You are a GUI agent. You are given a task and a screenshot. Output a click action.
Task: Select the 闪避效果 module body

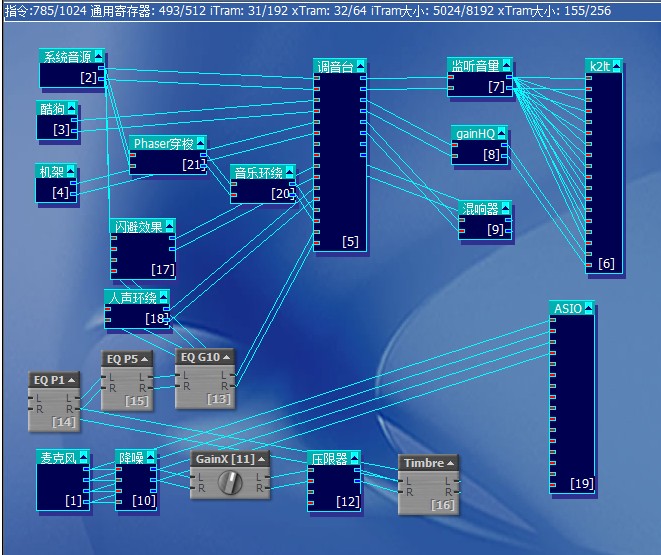pyautogui.click(x=141, y=257)
